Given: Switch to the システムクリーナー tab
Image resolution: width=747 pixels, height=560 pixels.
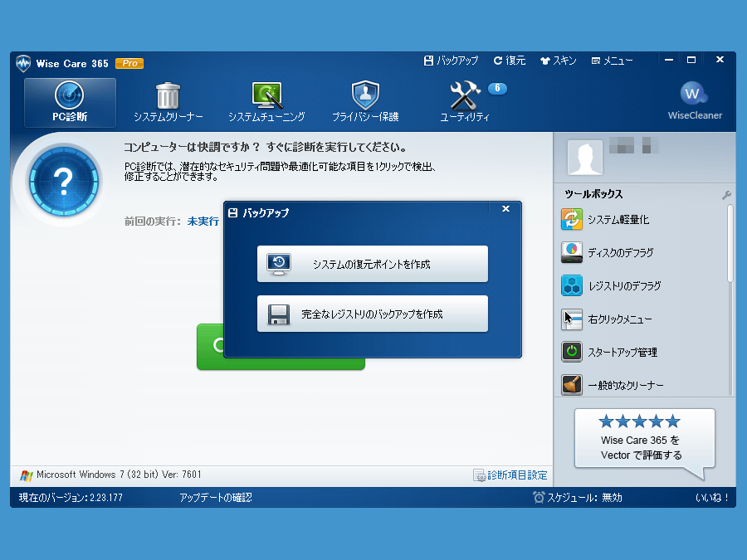Looking at the screenshot, I should [x=168, y=102].
